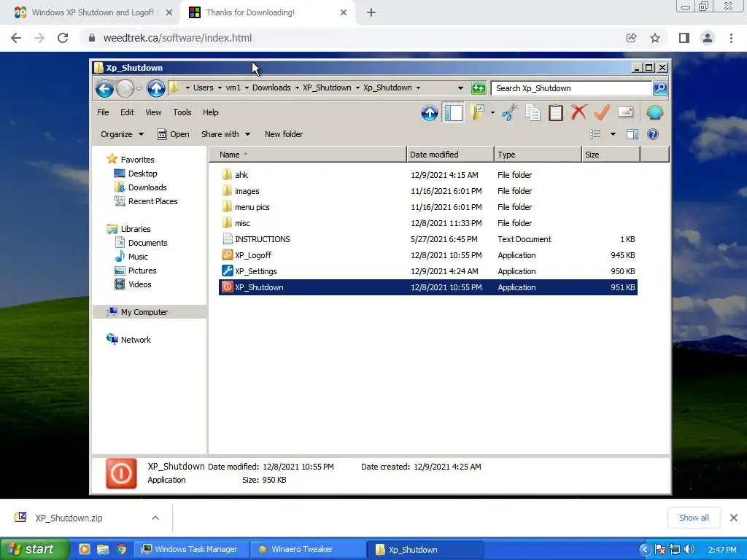
Task: Open the address bar history dropdown
Action: coord(460,88)
